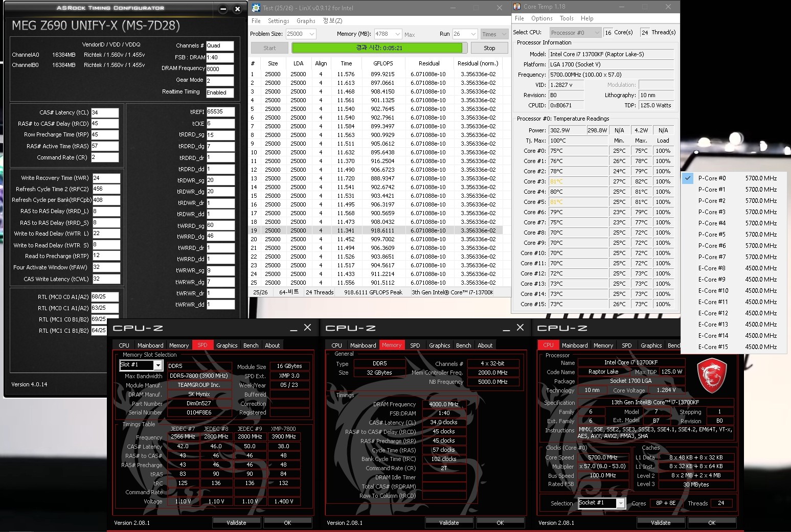Screen dimensions: 791x532
Task: Click the 'Version 4.0.14' text in Timing Configurator
Action: click(29, 384)
